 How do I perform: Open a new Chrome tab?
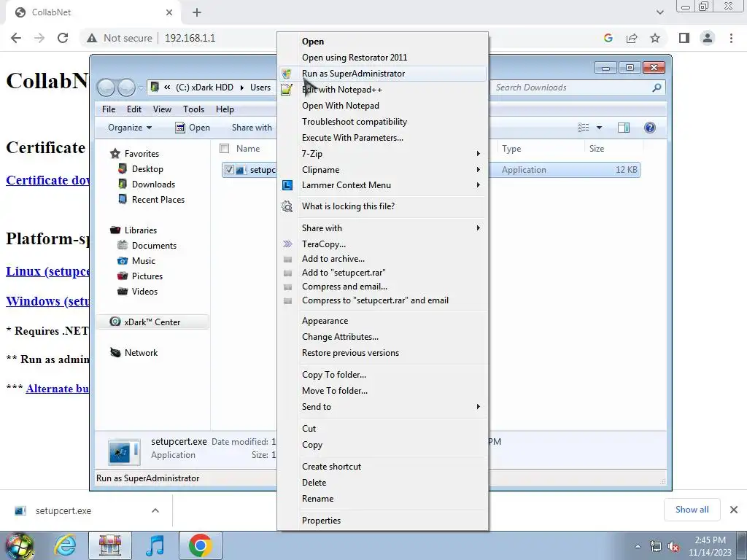click(x=197, y=13)
